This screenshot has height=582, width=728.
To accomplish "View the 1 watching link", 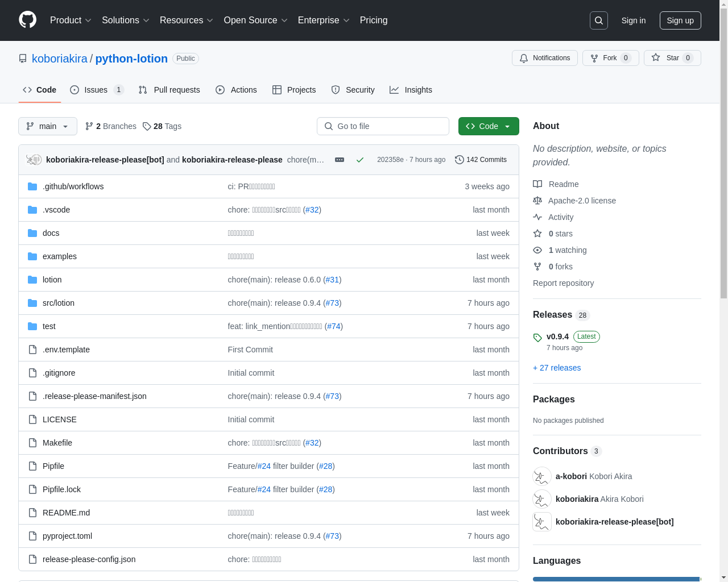I will point(560,250).
